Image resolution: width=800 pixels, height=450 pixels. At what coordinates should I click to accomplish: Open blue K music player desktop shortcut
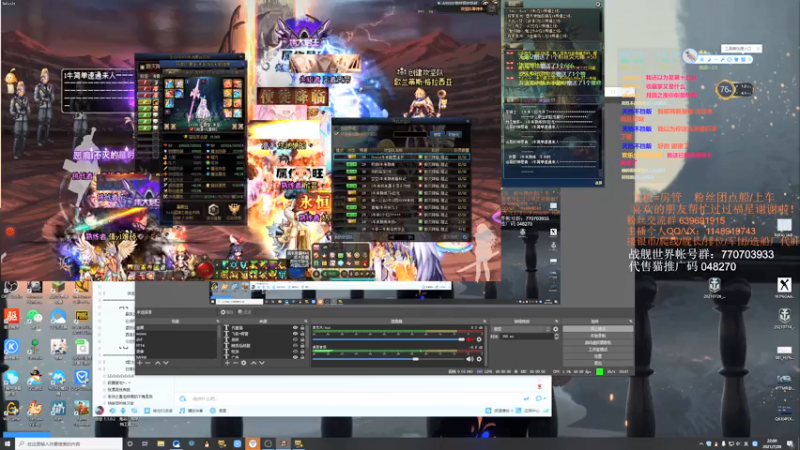point(11,349)
